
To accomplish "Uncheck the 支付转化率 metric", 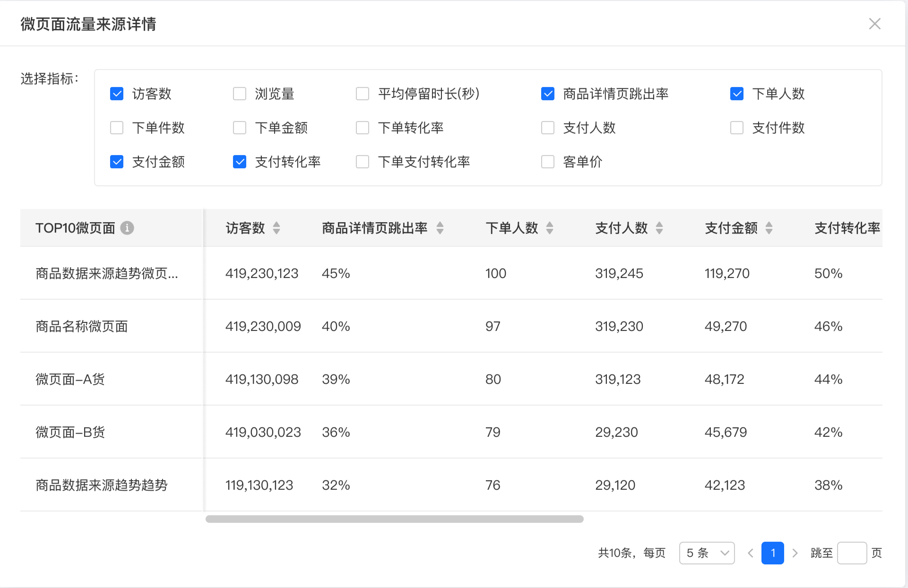I will click(240, 162).
